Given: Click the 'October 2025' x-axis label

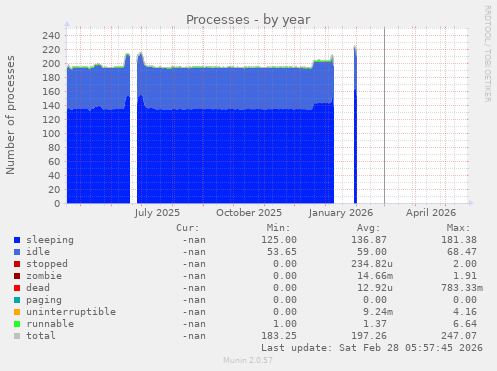Looking at the screenshot, I should click(x=249, y=213).
